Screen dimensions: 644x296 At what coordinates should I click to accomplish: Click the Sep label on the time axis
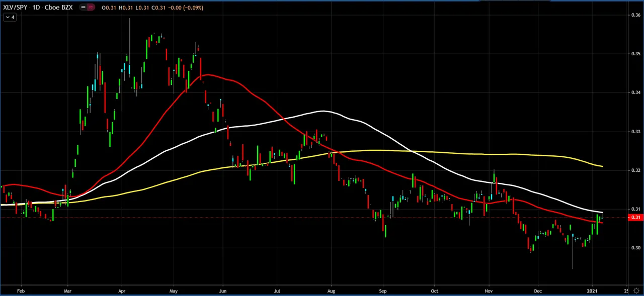[x=383, y=290]
